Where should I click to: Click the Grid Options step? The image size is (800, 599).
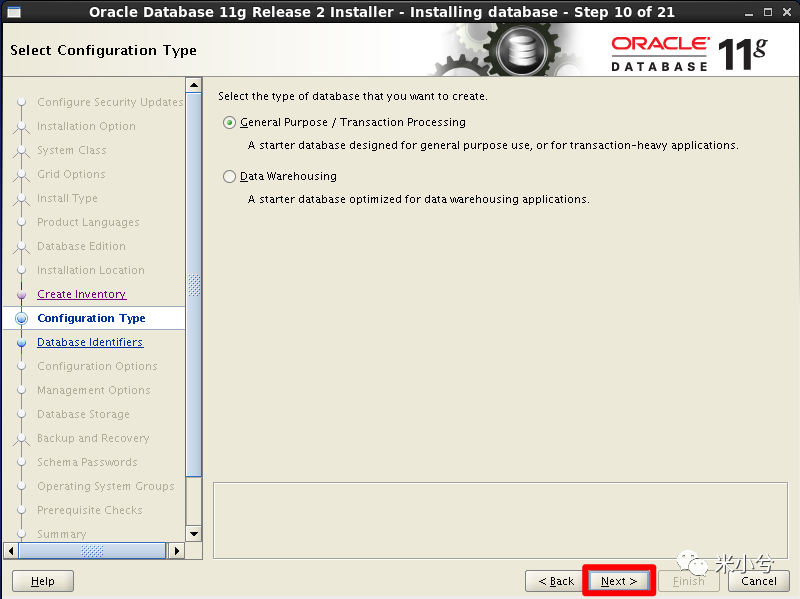71,174
